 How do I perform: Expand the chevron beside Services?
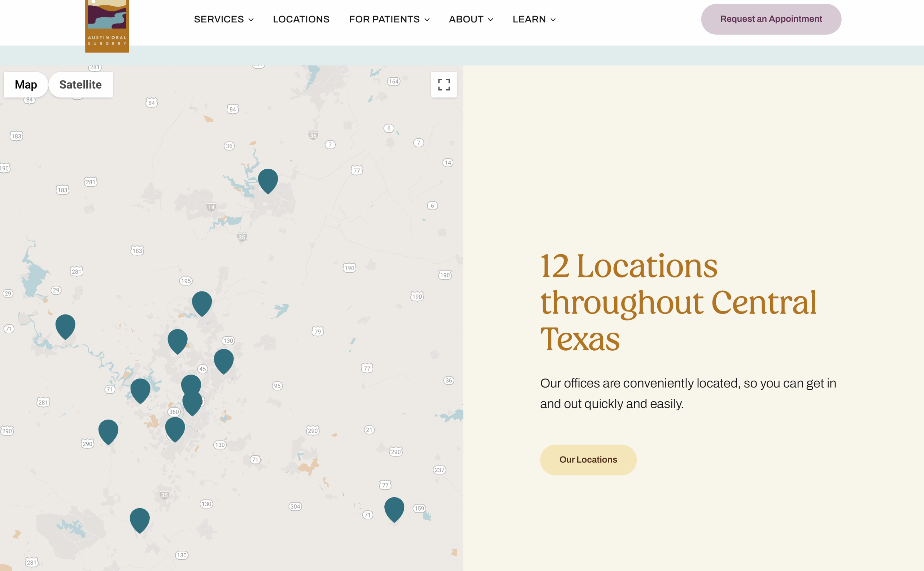[251, 20]
